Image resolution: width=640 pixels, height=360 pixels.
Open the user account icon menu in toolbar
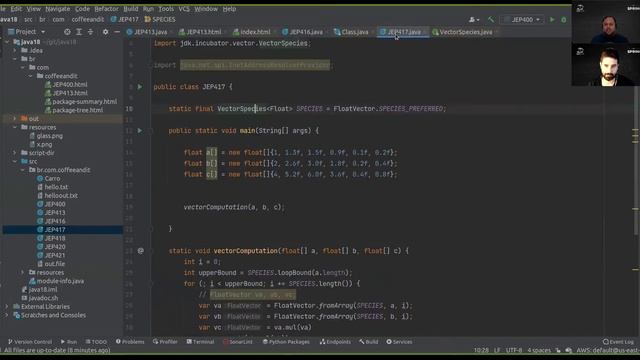(x=474, y=20)
